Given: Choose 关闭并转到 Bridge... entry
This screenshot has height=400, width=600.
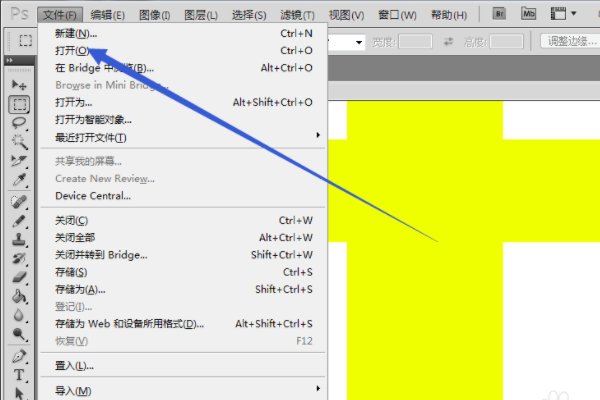Looking at the screenshot, I should click(183, 255).
